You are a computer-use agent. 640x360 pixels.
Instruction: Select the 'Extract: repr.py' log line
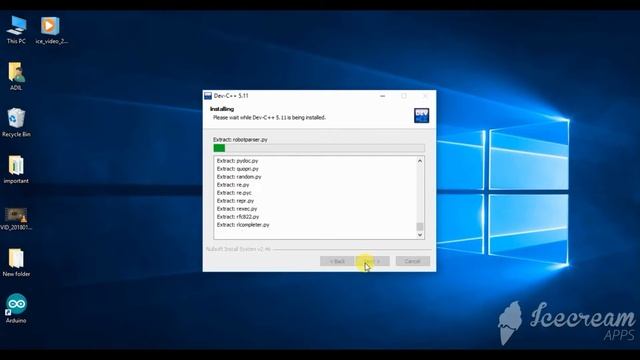(x=235, y=201)
